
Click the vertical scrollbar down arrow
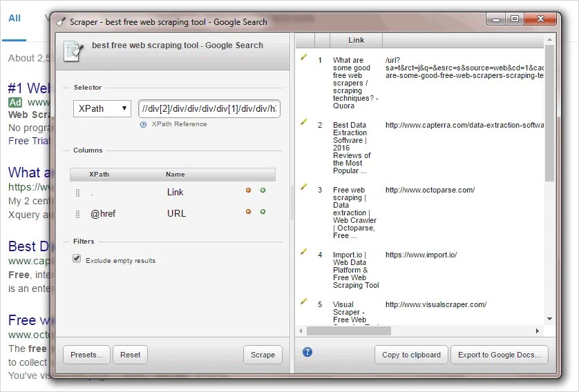coord(549,319)
